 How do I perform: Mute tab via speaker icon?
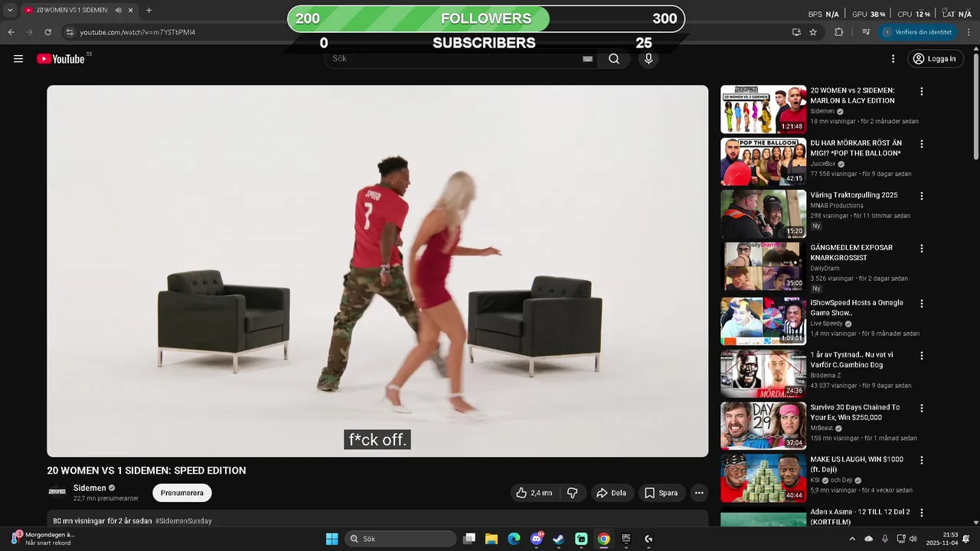118,10
